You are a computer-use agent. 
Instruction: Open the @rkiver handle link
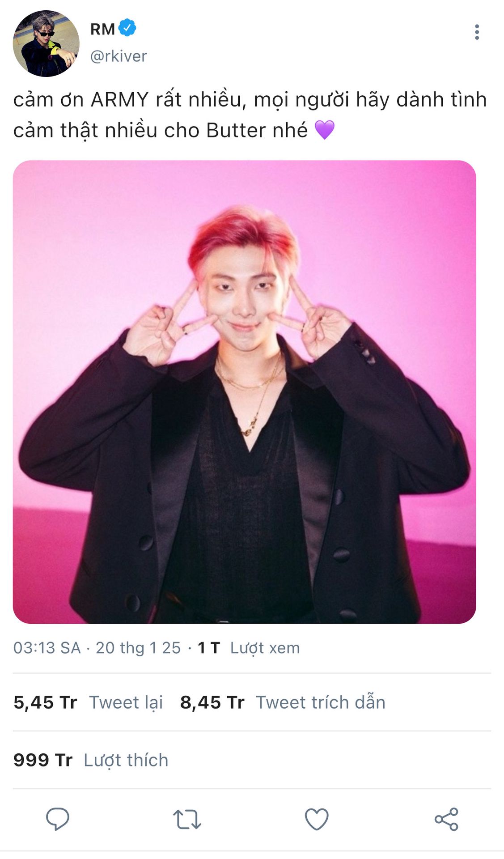[119, 56]
